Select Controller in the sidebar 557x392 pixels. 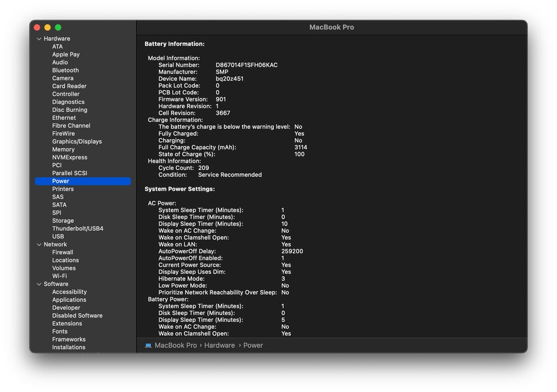66,94
